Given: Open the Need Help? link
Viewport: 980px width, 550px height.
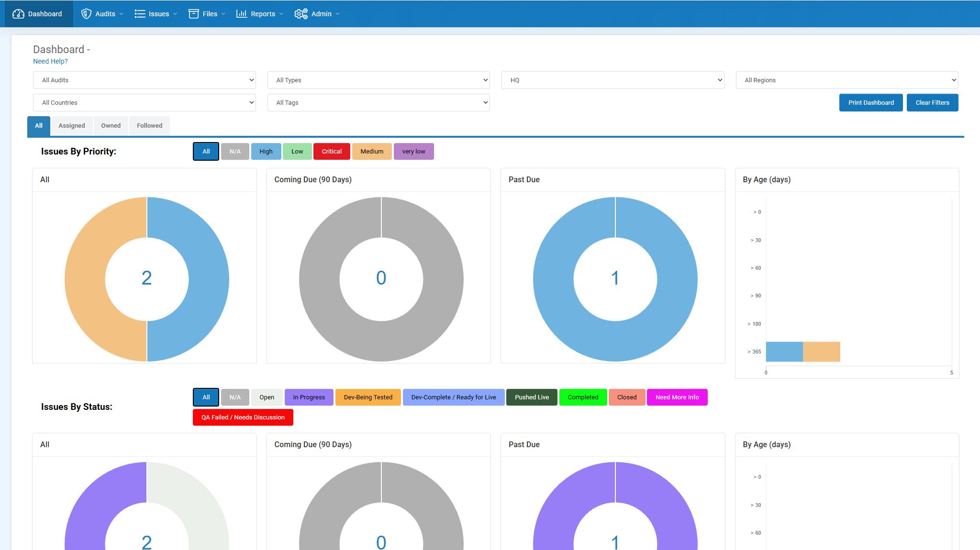Looking at the screenshot, I should pos(50,61).
